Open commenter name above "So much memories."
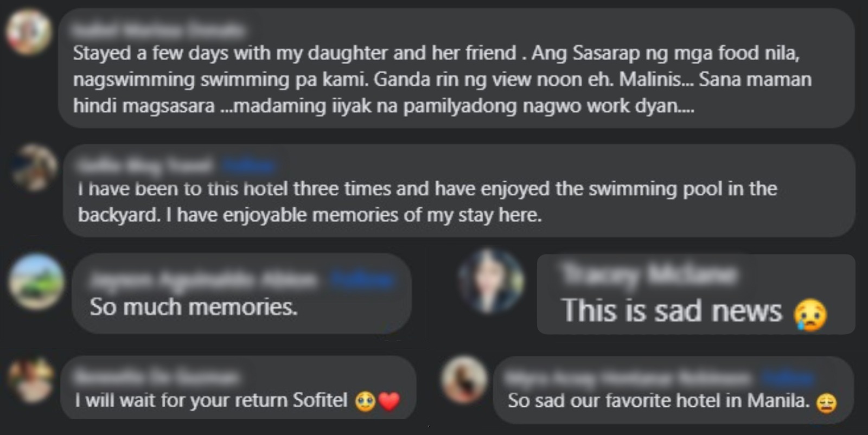The image size is (868, 435). tap(204, 280)
